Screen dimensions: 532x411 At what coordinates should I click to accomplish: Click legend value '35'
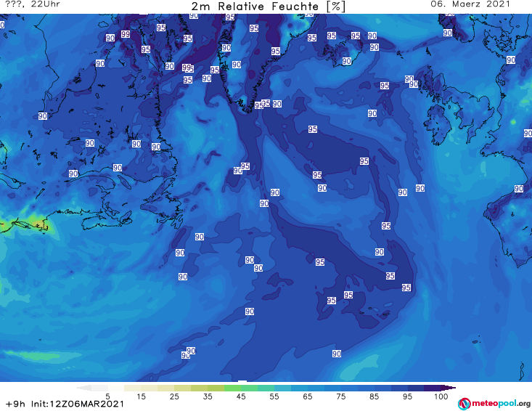(x=208, y=396)
